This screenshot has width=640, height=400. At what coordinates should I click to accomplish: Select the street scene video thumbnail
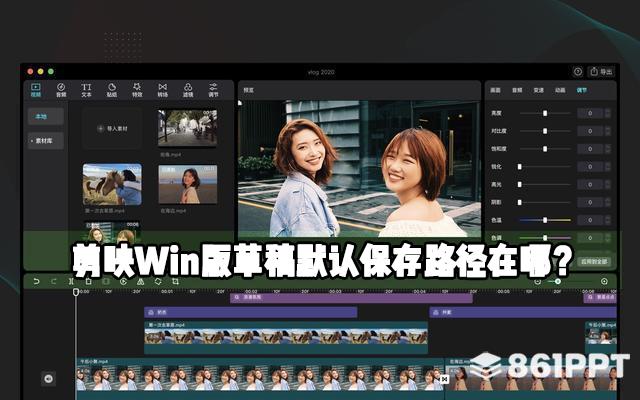pos(188,128)
